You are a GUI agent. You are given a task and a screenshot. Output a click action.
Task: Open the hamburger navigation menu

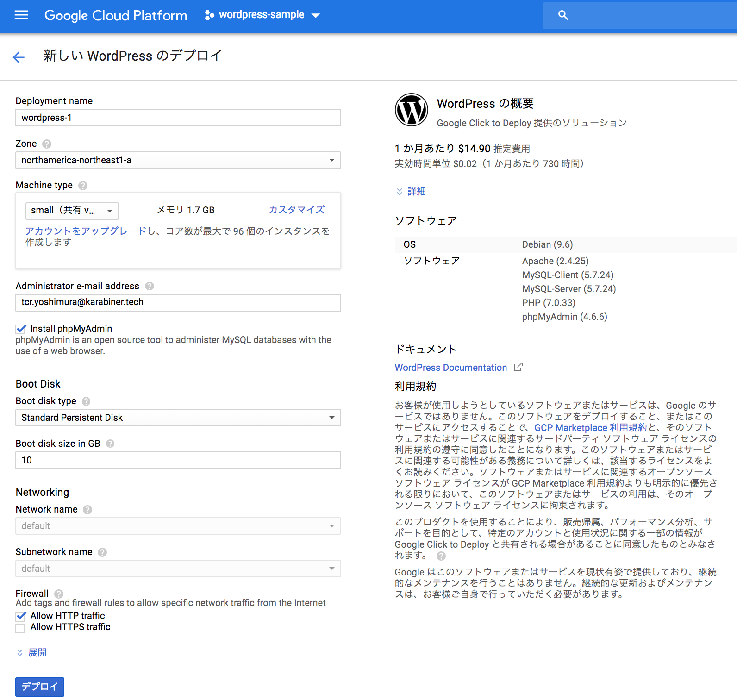pyautogui.click(x=21, y=15)
